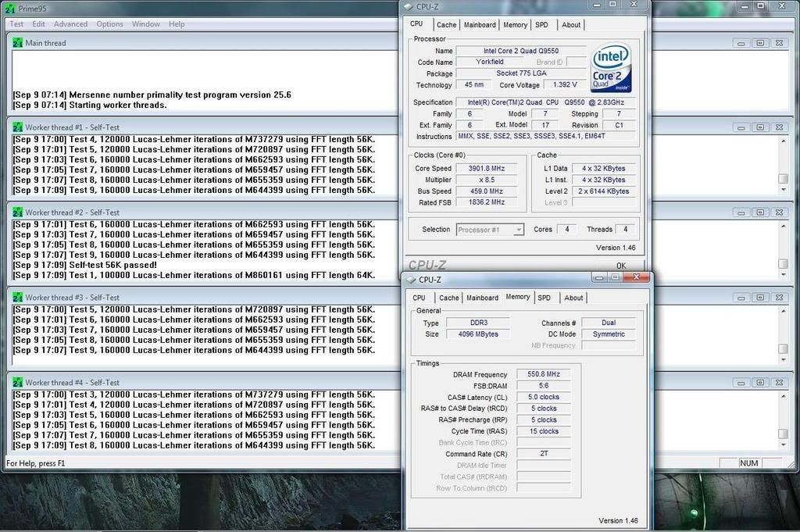Screen dimensions: 800x532
Task: Click the DRAM Frequency 550.8 MHz value
Action: 544,374
